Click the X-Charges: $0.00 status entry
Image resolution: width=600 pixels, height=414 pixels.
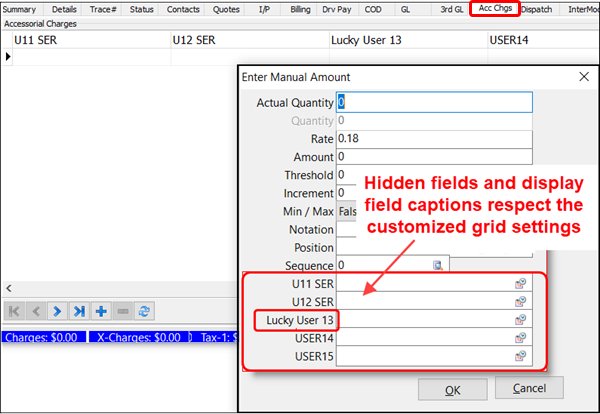pyautogui.click(x=139, y=337)
